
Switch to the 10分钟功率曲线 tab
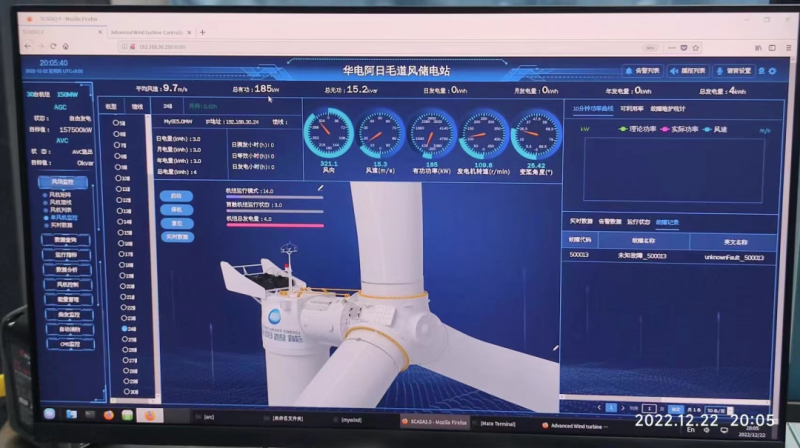593,108
